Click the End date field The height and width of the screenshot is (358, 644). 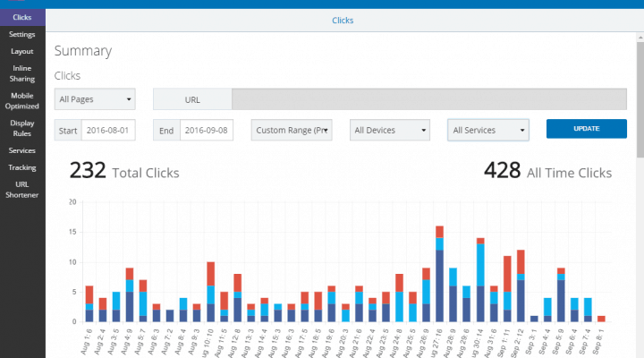207,130
